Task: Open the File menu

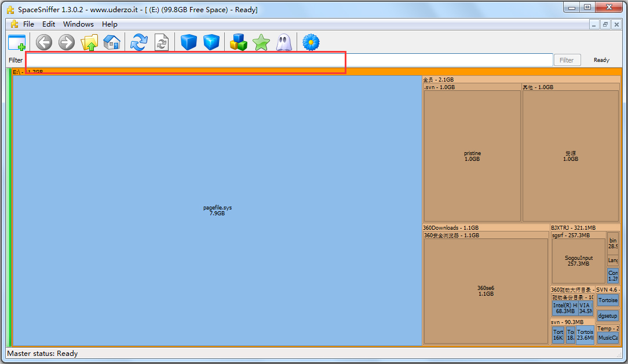Action: click(x=28, y=24)
